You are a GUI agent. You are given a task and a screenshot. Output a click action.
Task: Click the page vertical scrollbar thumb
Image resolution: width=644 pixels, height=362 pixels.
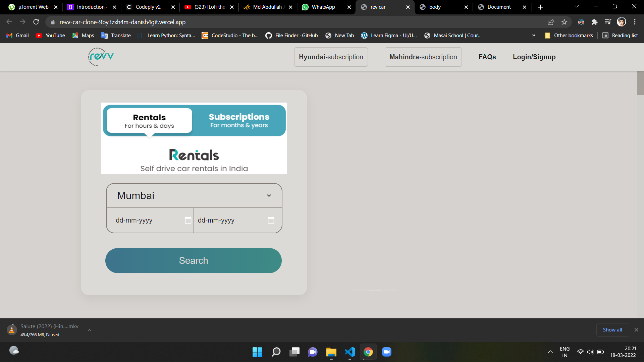(640, 83)
